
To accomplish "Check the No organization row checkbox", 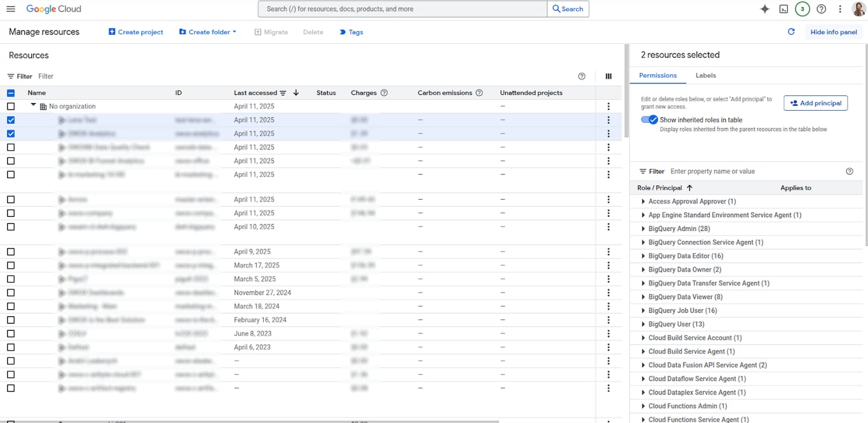I will point(11,106).
